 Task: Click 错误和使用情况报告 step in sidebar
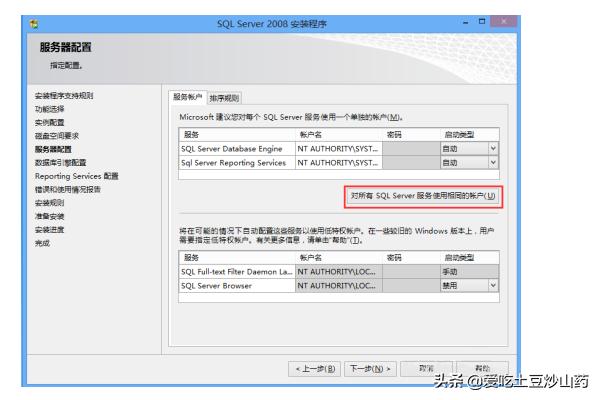point(68,189)
